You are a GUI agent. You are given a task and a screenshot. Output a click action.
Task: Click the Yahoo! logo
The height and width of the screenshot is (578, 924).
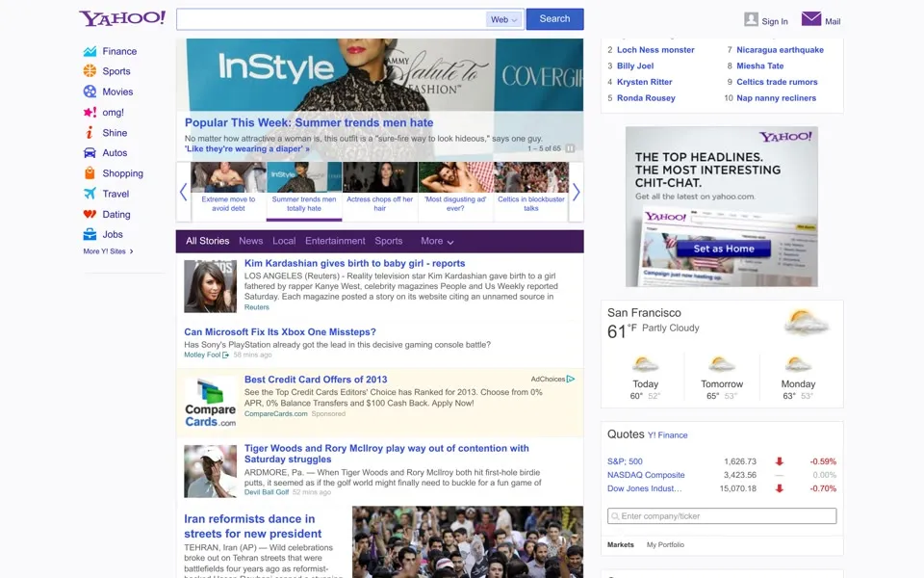(122, 18)
